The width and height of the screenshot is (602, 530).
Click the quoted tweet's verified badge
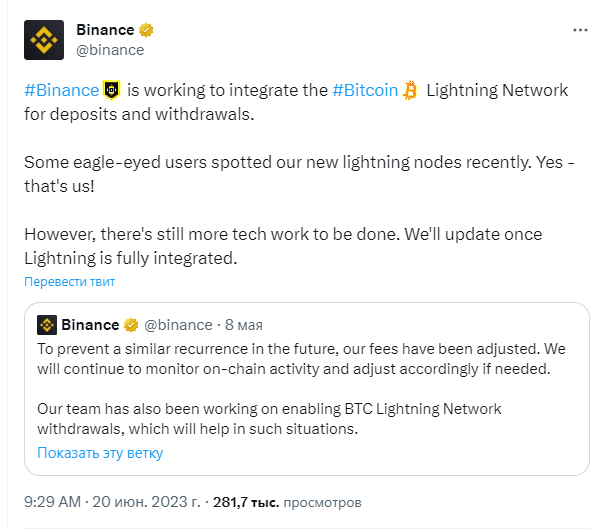click(130, 325)
